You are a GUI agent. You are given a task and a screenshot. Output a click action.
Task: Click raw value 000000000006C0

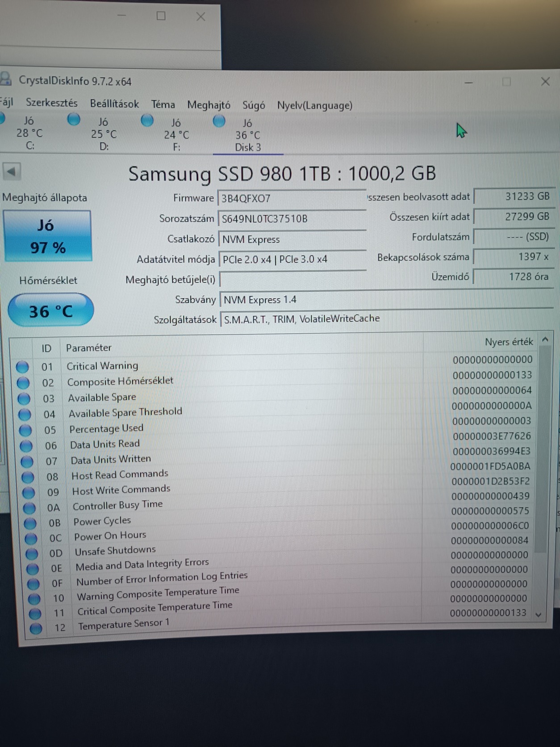490,526
